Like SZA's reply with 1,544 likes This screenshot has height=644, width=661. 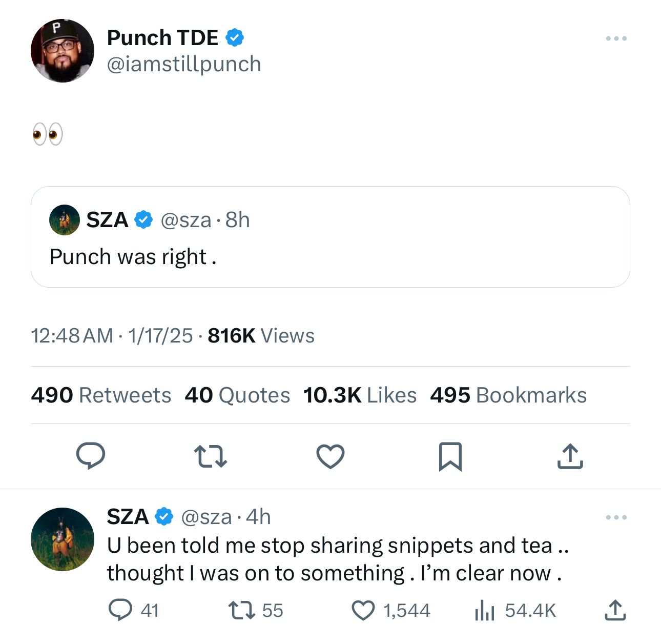[363, 610]
